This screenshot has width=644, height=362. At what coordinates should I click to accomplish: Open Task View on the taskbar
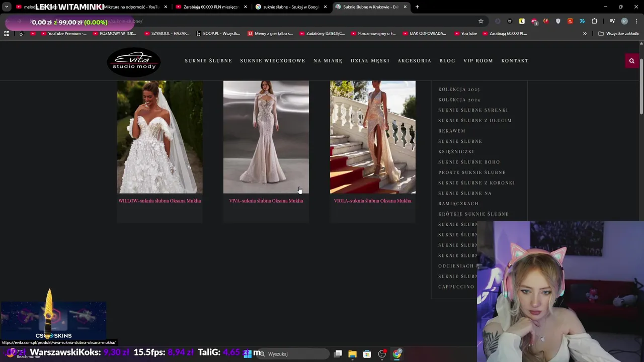pos(338,354)
